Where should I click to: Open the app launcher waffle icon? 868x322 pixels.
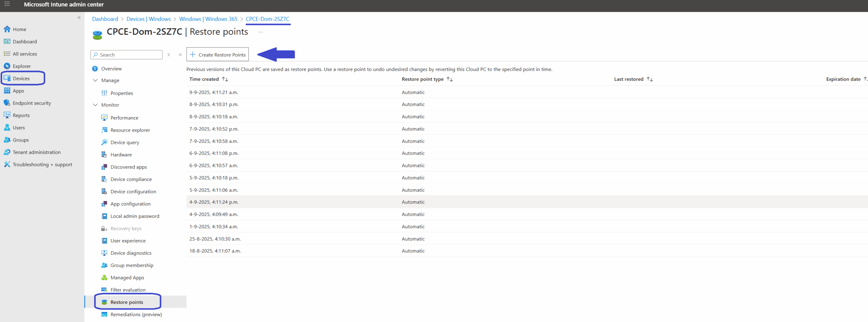(x=7, y=4)
